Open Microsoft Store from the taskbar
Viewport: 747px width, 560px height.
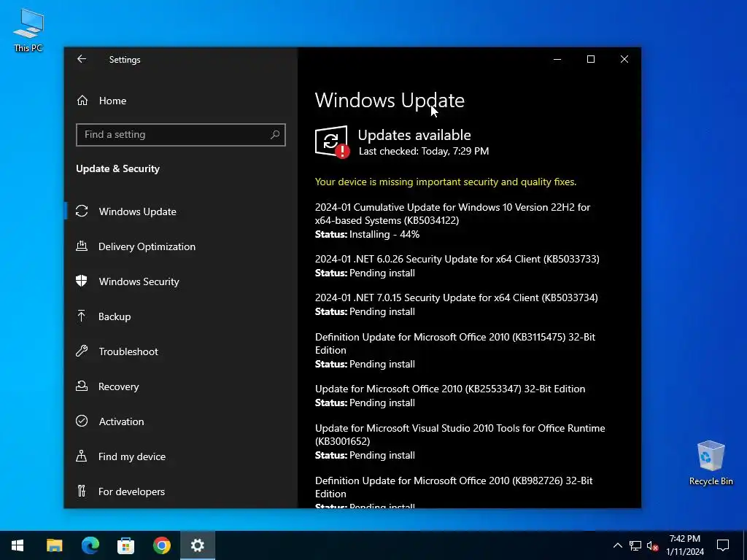click(x=125, y=545)
